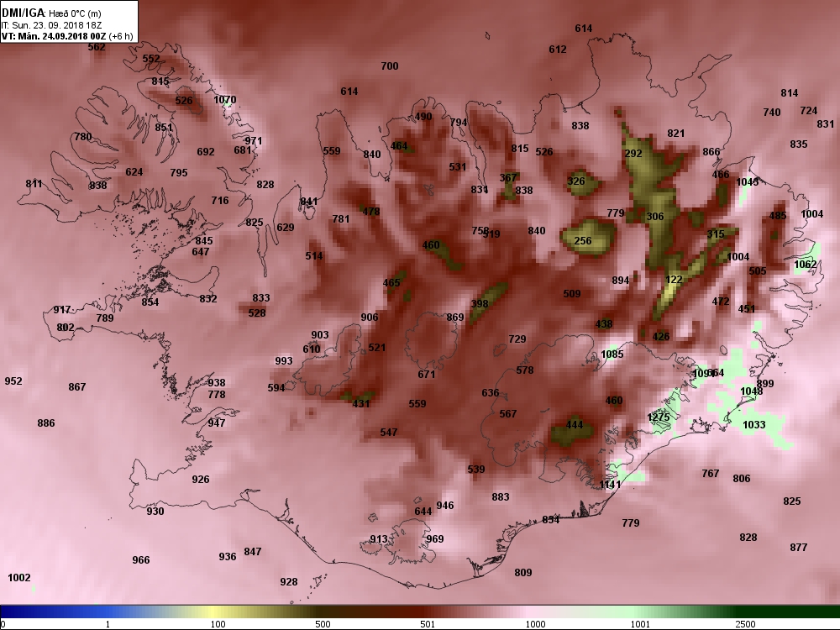Click the map value '971'
This screenshot has width=840, height=630.
(x=254, y=141)
